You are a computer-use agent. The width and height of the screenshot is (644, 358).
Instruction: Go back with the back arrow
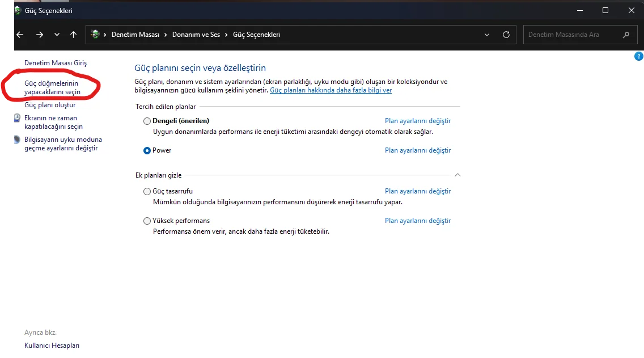pyautogui.click(x=20, y=35)
